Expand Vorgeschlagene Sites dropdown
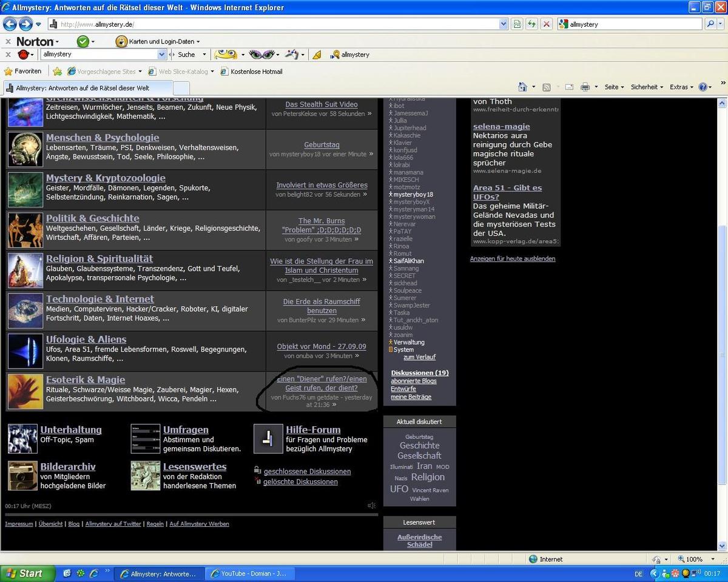728x582 pixels. (140, 72)
